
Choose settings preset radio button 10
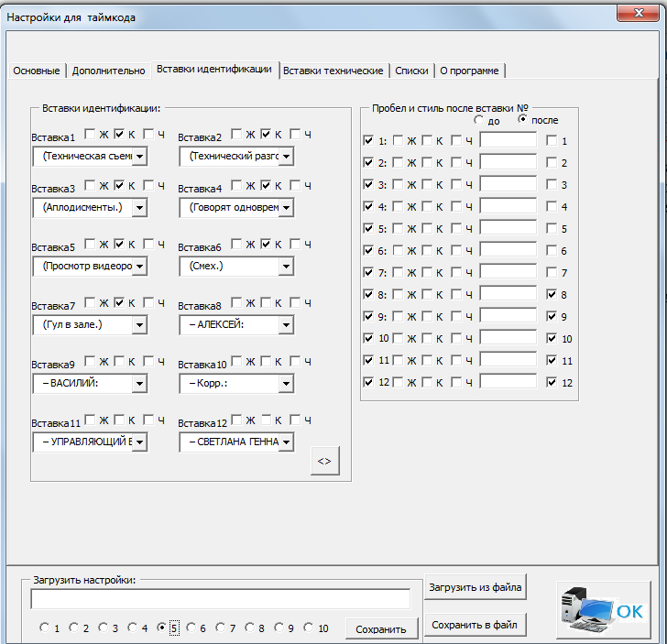[x=309, y=628]
